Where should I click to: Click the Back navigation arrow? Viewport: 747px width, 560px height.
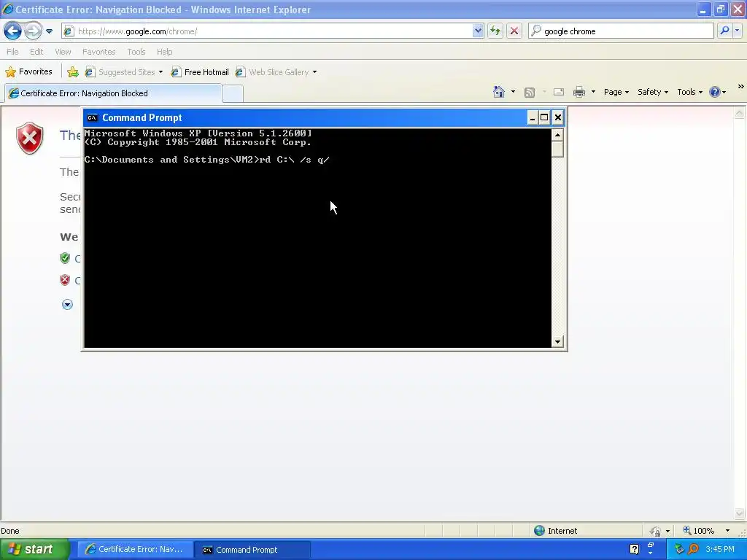(12, 31)
